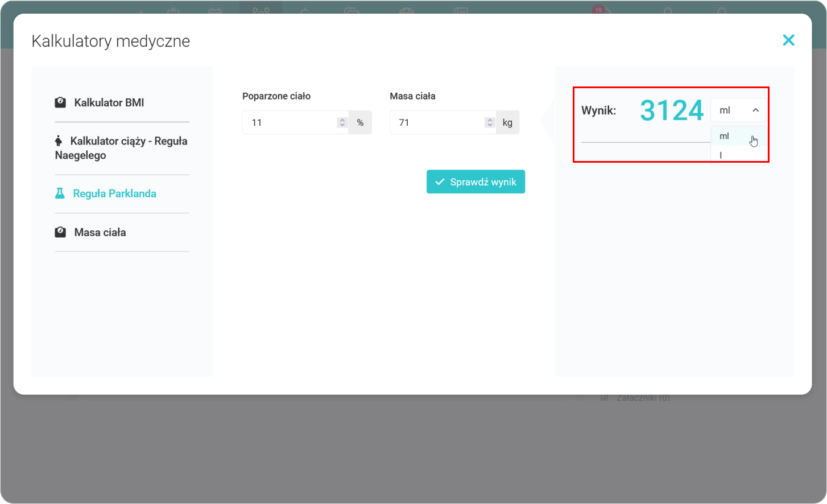Choose the "l" option in unit list

tap(738, 155)
